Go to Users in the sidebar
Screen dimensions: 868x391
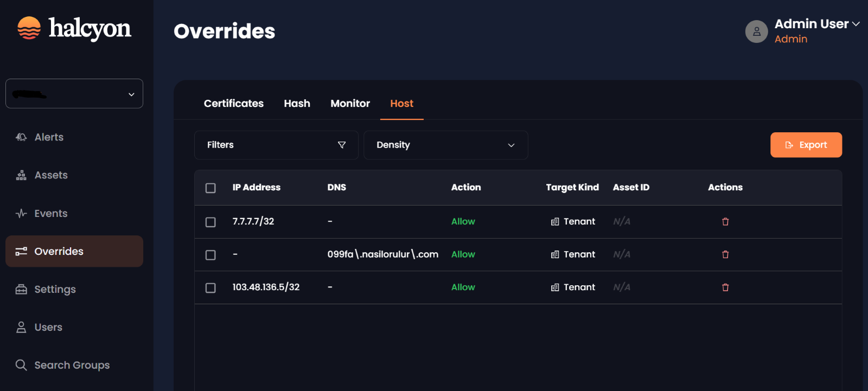(74, 327)
